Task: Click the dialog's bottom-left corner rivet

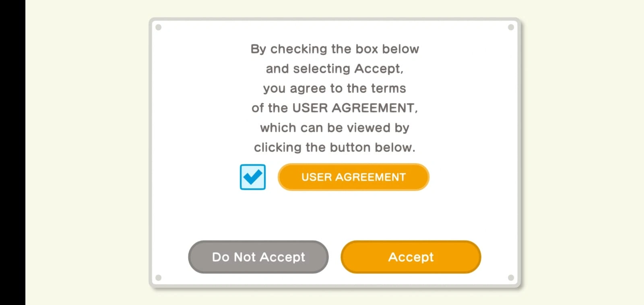Action: [159, 278]
